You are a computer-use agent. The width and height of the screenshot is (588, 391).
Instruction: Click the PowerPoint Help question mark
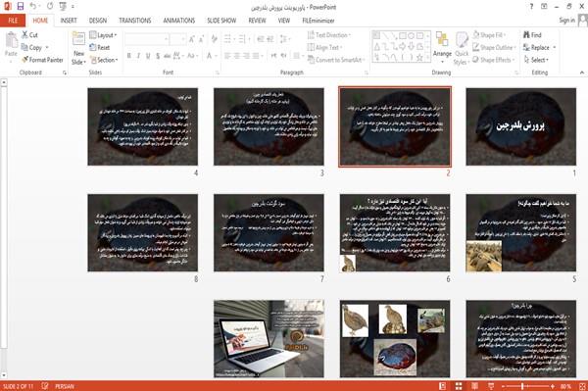coord(531,7)
